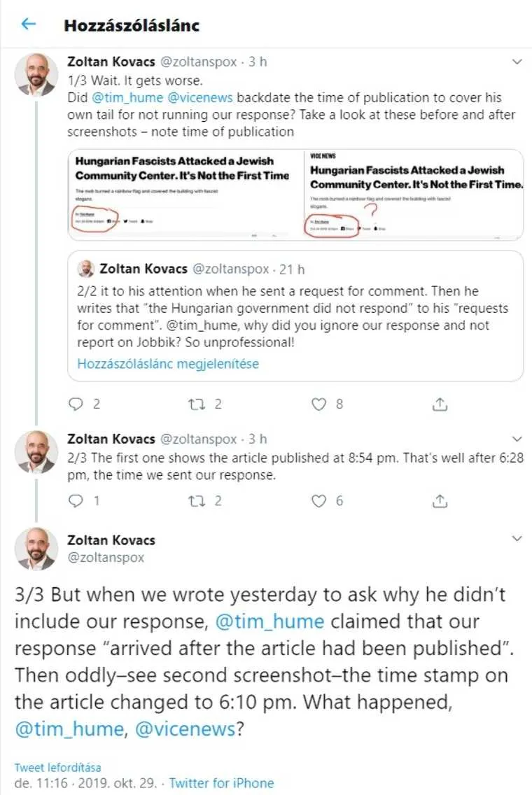This screenshot has height=795, width=532.
Task: Reply to the 1/3 tweet
Action: click(x=76, y=404)
